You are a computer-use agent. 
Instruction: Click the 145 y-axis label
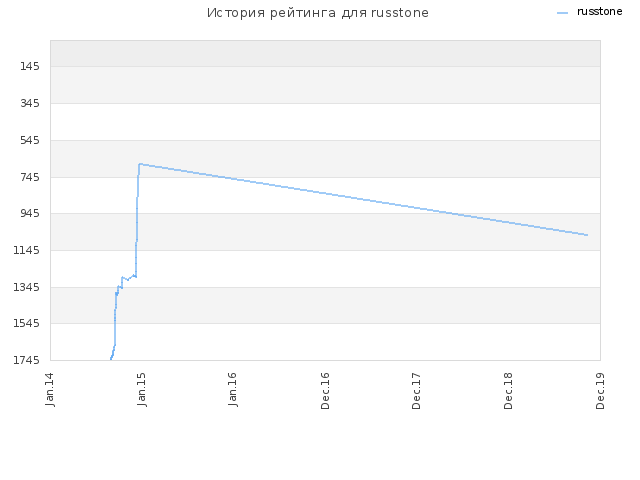pyautogui.click(x=30, y=66)
